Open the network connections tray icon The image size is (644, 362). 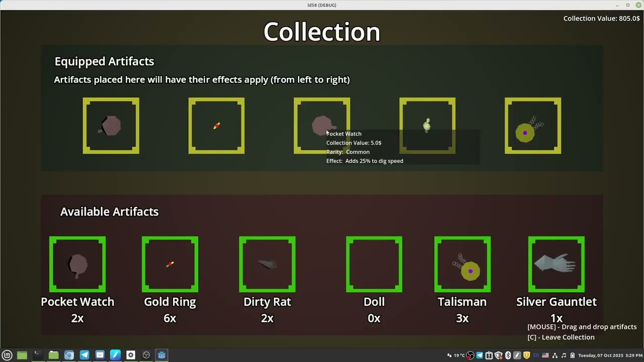point(555,355)
